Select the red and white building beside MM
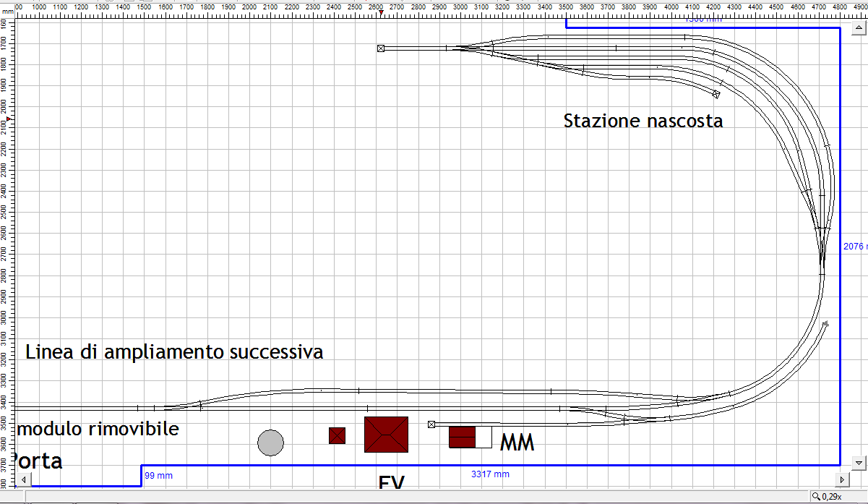 click(470, 437)
